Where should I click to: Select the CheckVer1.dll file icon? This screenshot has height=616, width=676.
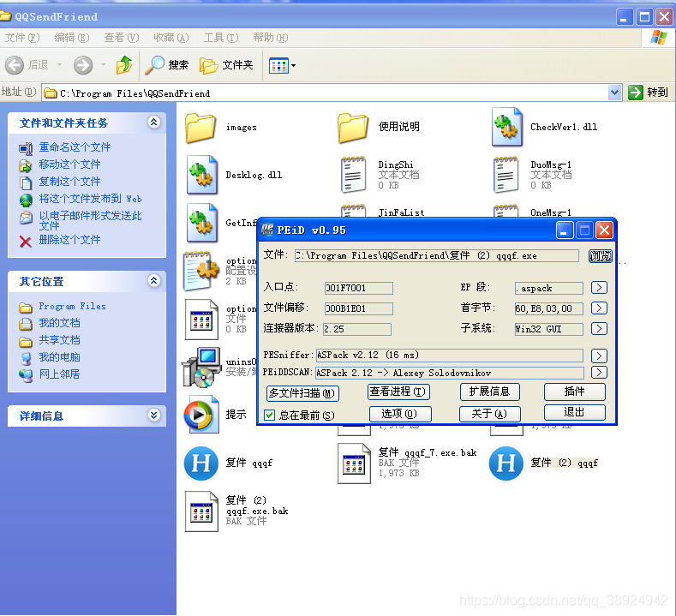(507, 127)
